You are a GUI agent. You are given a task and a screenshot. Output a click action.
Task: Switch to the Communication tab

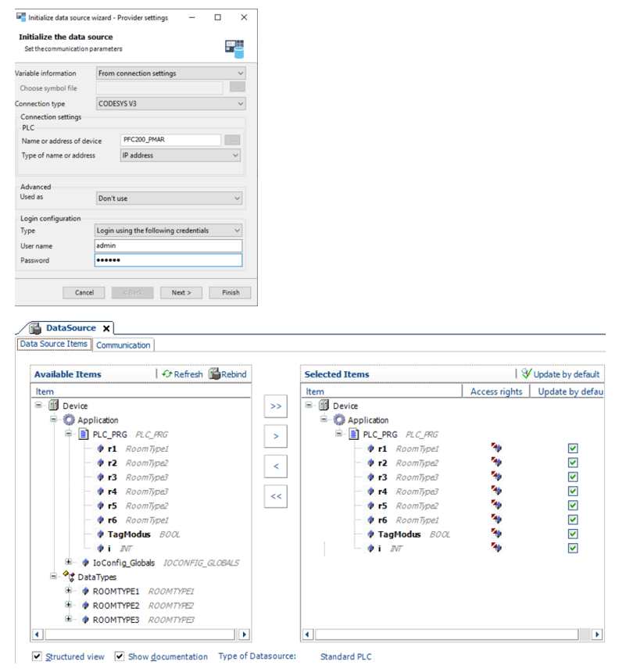[x=123, y=345]
